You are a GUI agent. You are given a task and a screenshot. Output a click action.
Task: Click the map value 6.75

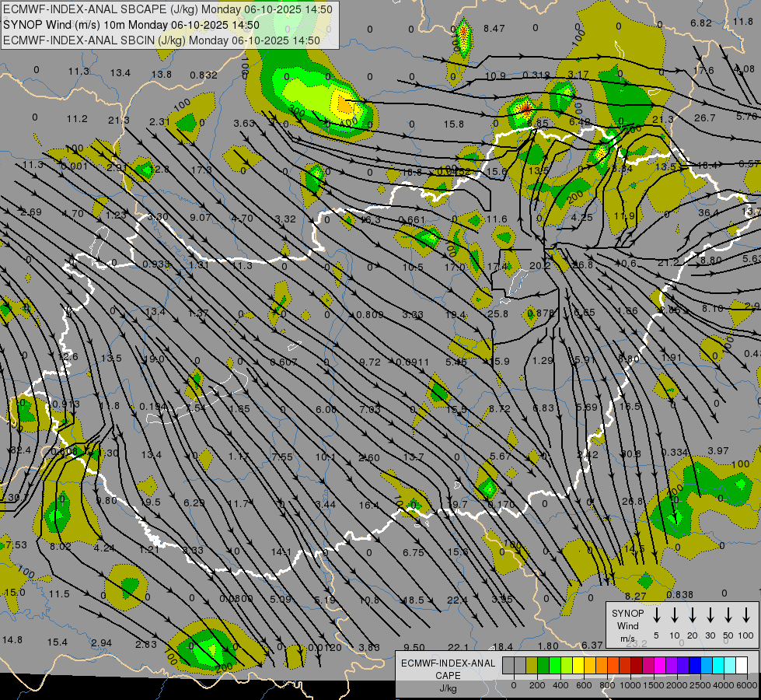point(414,553)
